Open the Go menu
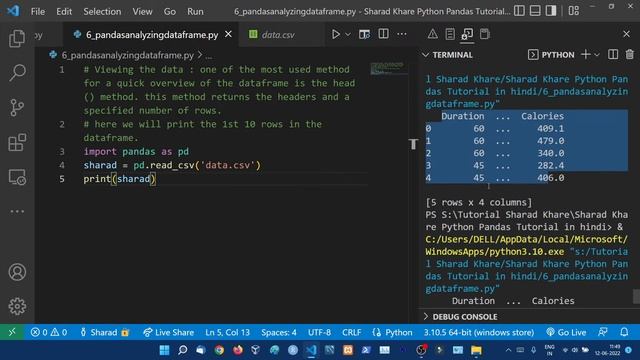The width and height of the screenshot is (640, 360). click(x=170, y=11)
